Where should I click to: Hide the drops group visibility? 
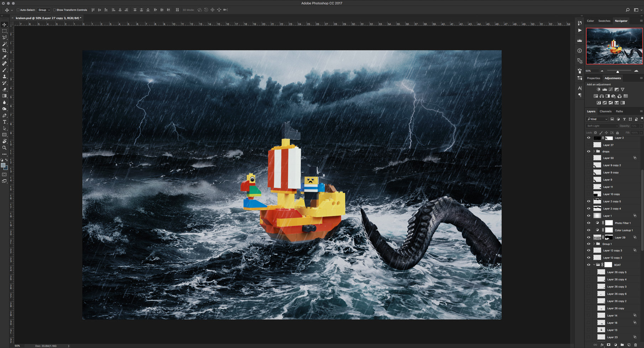[x=588, y=151]
